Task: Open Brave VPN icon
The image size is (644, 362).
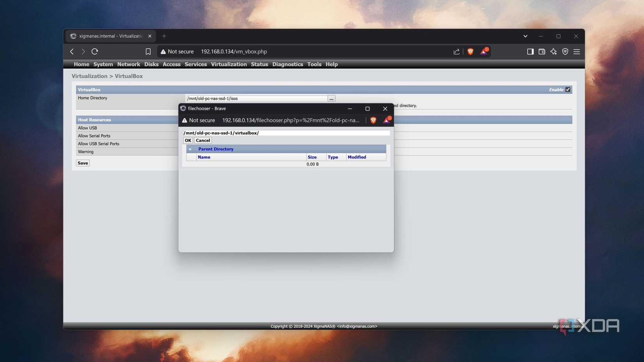Action: click(565, 51)
